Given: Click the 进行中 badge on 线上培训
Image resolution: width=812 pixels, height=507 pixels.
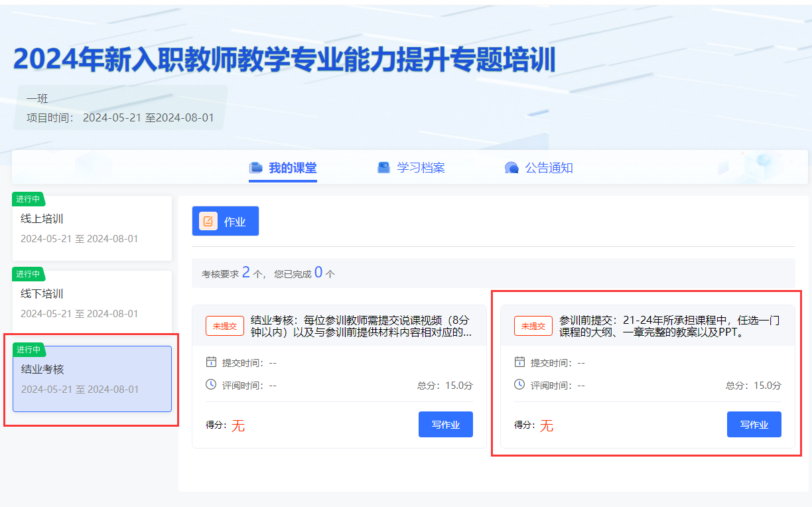Looking at the screenshot, I should pyautogui.click(x=28, y=199).
